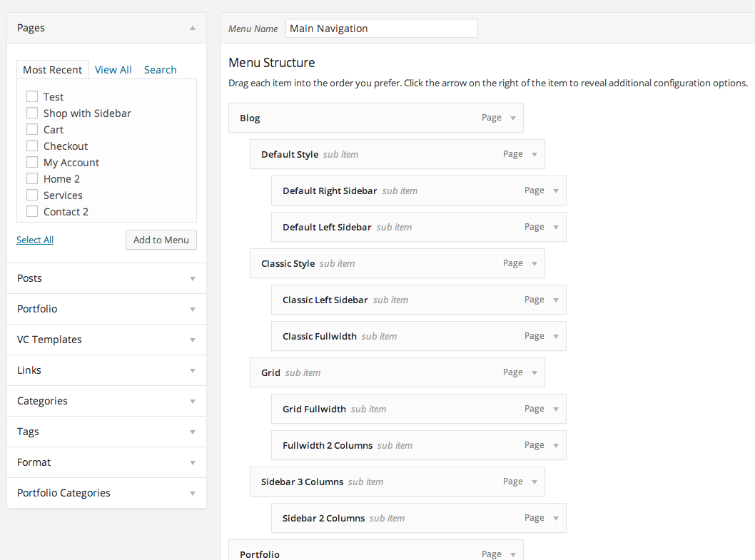Collapse the Pages panel arrow

pyautogui.click(x=192, y=28)
